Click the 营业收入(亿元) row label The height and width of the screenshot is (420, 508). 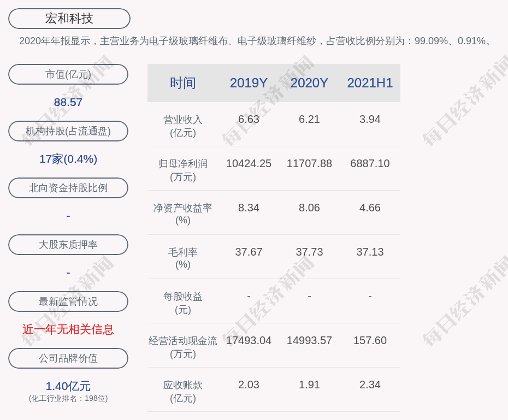(182, 126)
